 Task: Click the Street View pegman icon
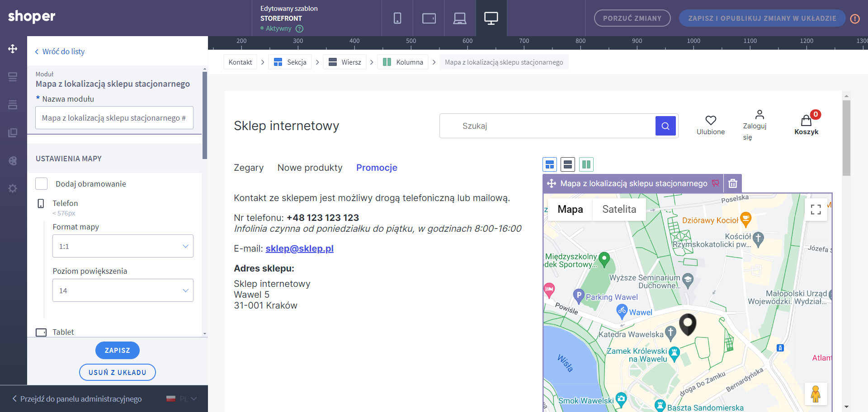pyautogui.click(x=816, y=394)
